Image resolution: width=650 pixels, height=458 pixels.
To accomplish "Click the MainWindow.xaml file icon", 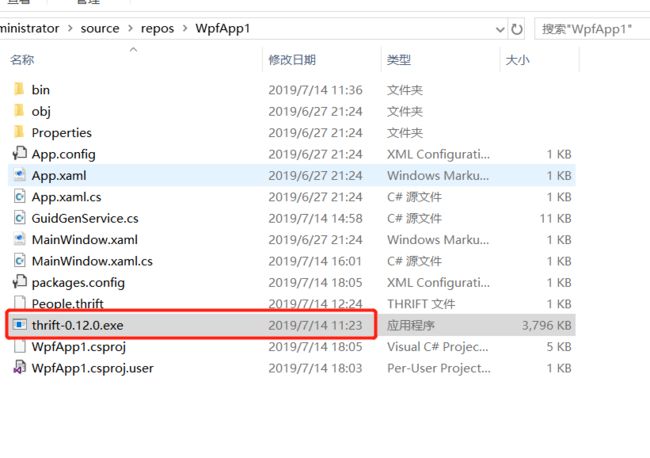I will point(19,239).
